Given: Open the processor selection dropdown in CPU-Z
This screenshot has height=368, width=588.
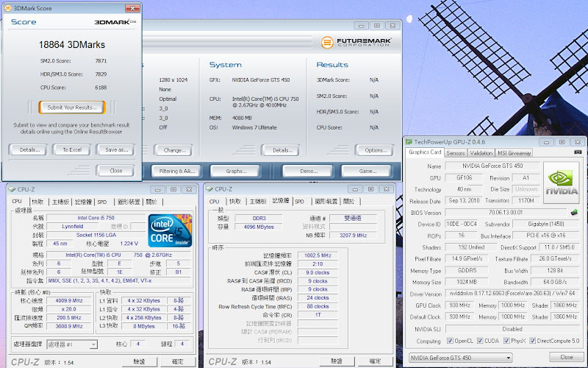Looking at the screenshot, I should tap(71, 344).
